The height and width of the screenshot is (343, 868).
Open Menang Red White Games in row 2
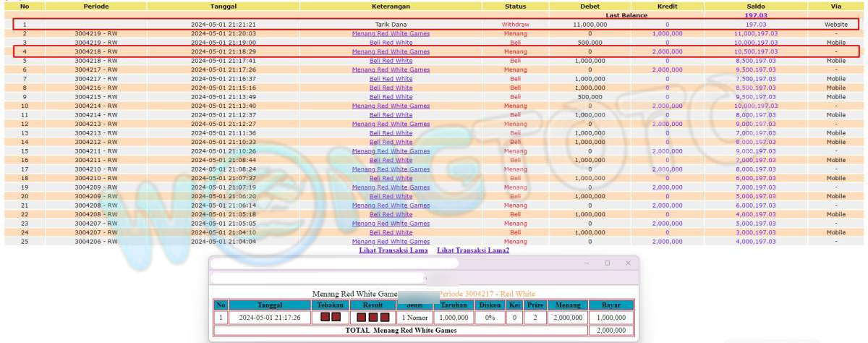point(391,33)
